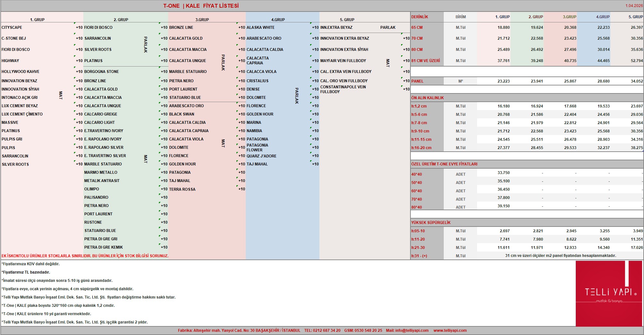Click the "OLIMPO" entry
Image resolution: width=644 pixels, height=335 pixels.
pyautogui.click(x=92, y=189)
